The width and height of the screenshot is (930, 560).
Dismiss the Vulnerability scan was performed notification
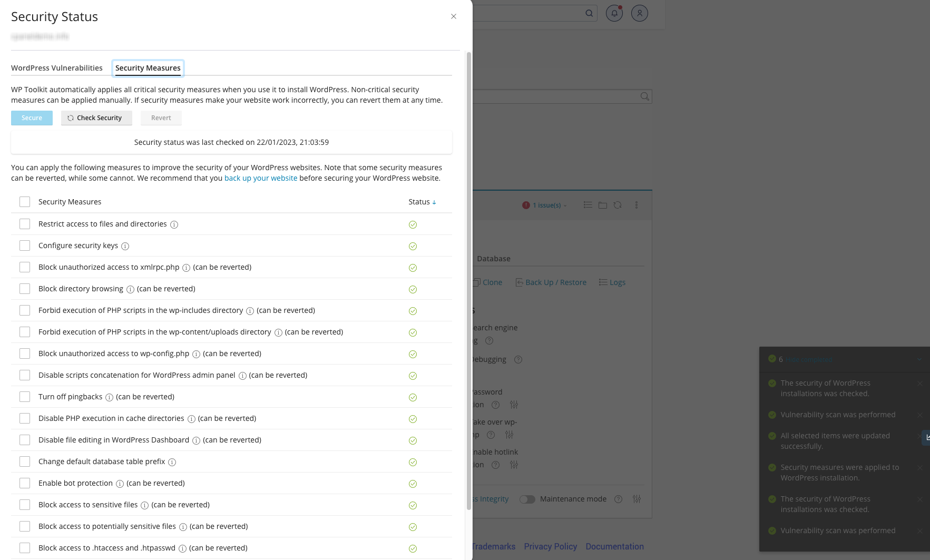pos(920,415)
